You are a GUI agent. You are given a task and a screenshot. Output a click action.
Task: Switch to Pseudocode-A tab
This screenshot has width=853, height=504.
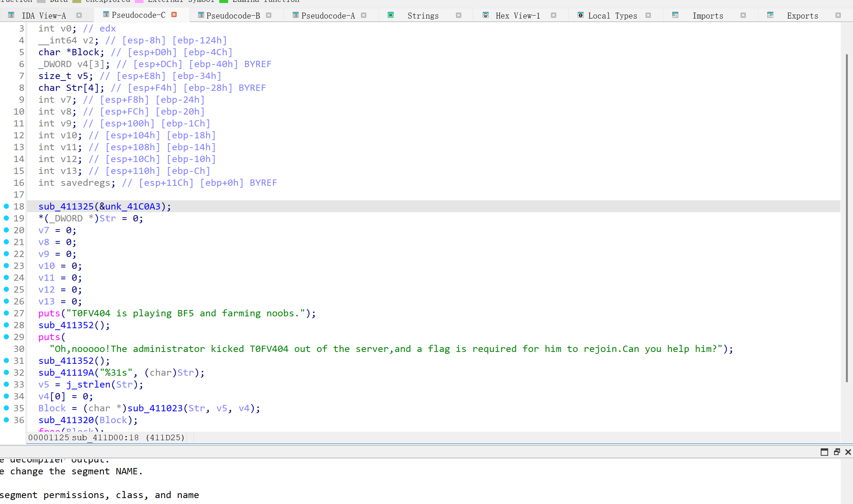point(328,16)
